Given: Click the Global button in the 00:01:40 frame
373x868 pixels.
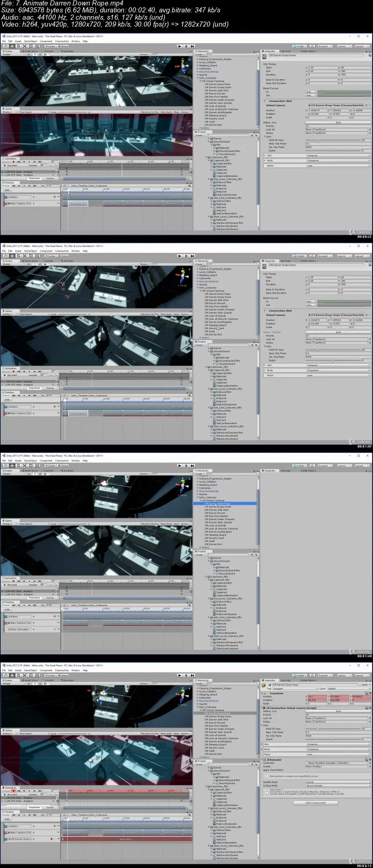Looking at the screenshot, I should [63, 466].
